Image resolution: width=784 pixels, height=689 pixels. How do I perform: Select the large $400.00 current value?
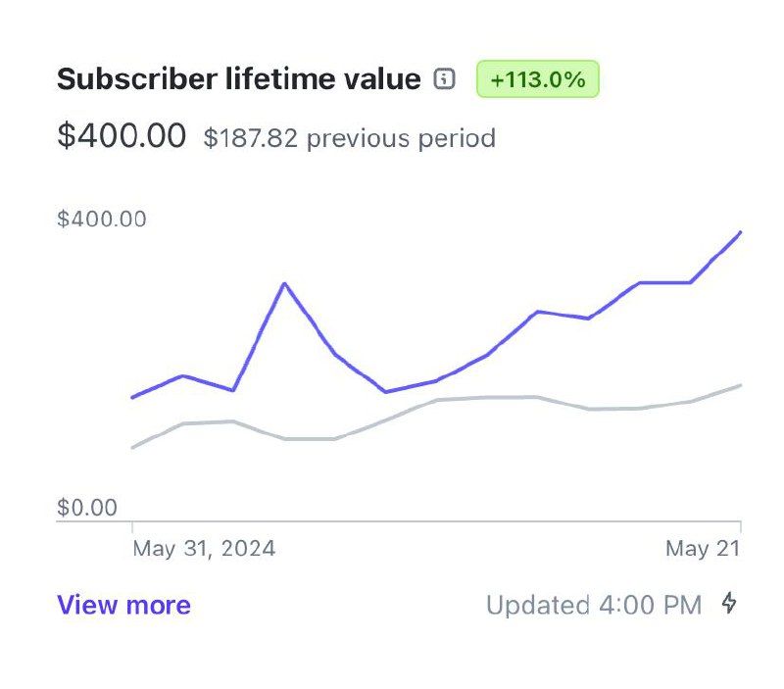122,136
